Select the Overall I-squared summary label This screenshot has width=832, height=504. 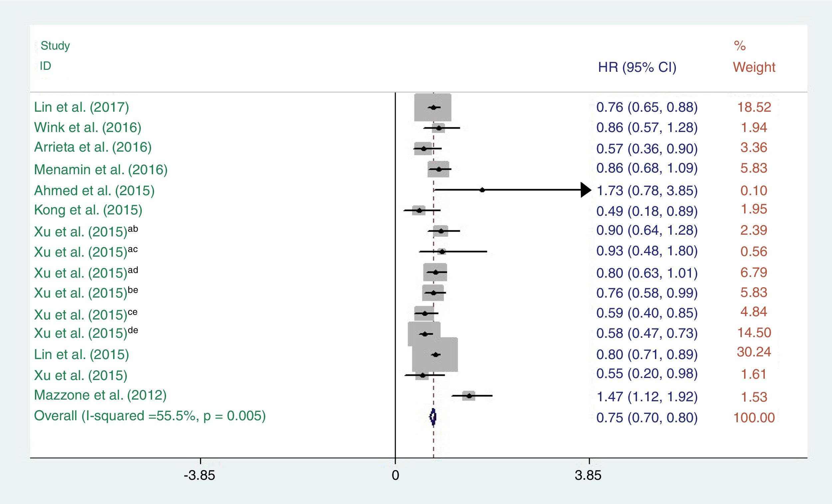[x=150, y=416]
